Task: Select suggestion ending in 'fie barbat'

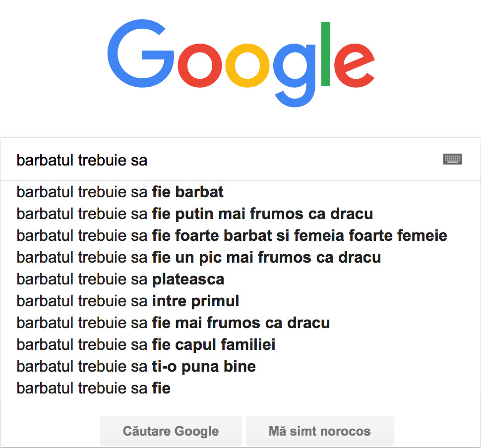Action: (120, 192)
